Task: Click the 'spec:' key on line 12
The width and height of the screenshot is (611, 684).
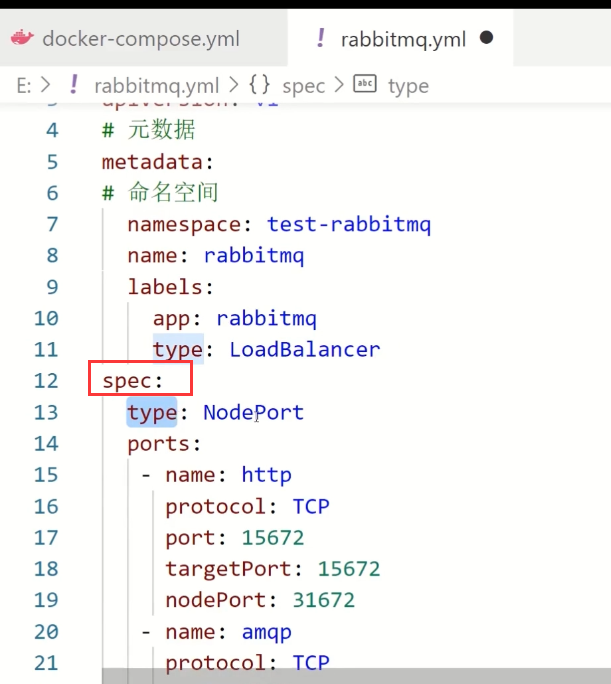Action: (x=132, y=381)
